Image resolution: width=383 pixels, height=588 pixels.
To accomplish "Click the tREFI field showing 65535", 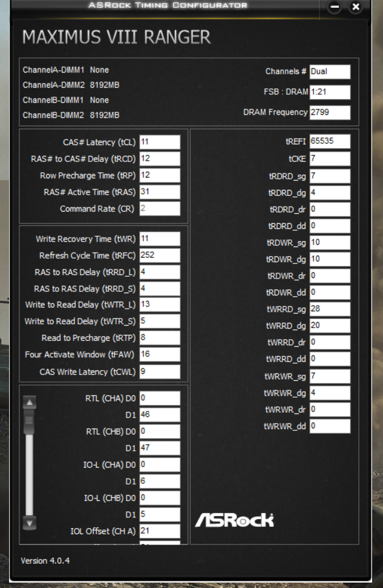I will [x=330, y=141].
